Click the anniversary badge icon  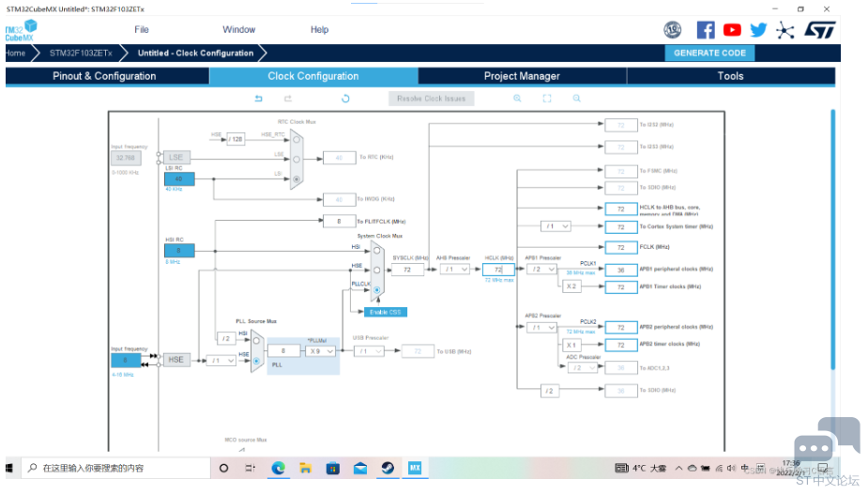tap(673, 30)
